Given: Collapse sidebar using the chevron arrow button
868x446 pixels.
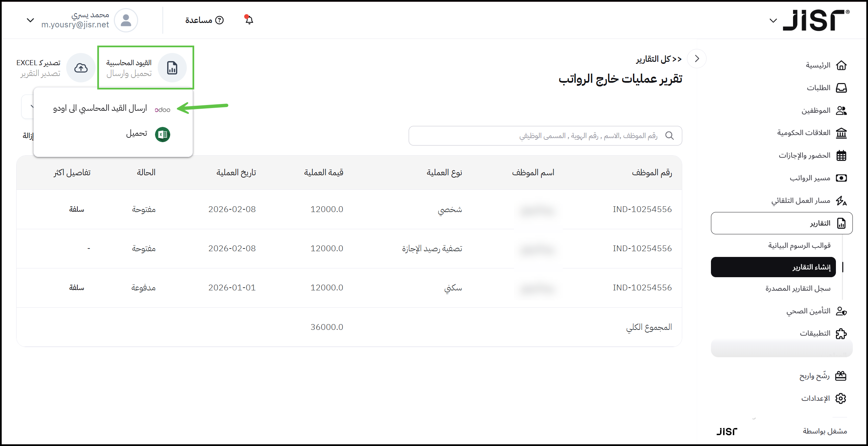Looking at the screenshot, I should [697, 58].
